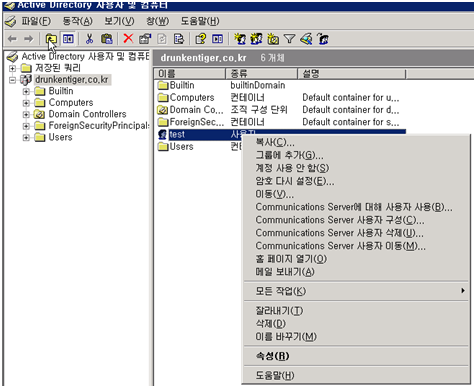Click the red X Delete toolbar icon
The image size is (476, 388).
tap(128, 39)
